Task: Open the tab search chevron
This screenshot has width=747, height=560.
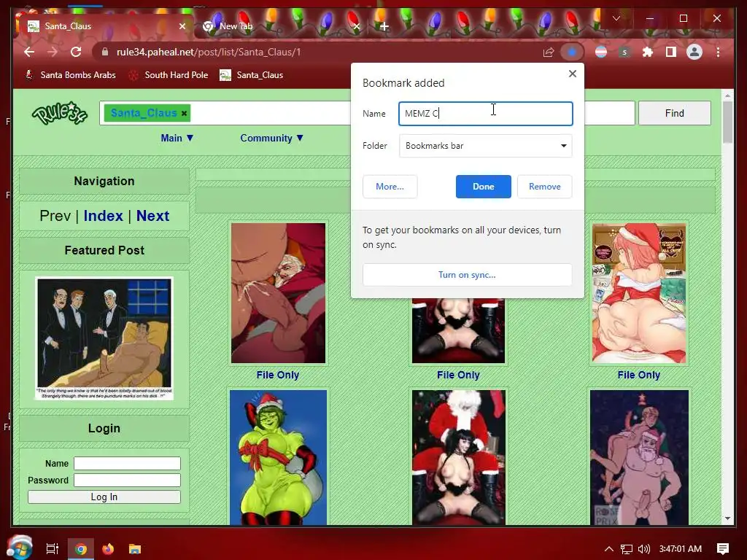Action: pos(616,18)
